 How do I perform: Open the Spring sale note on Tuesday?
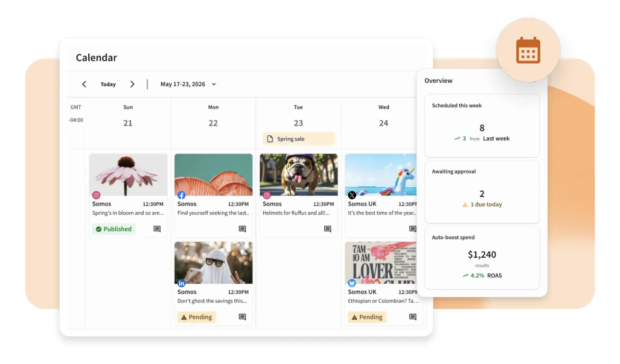tap(299, 139)
